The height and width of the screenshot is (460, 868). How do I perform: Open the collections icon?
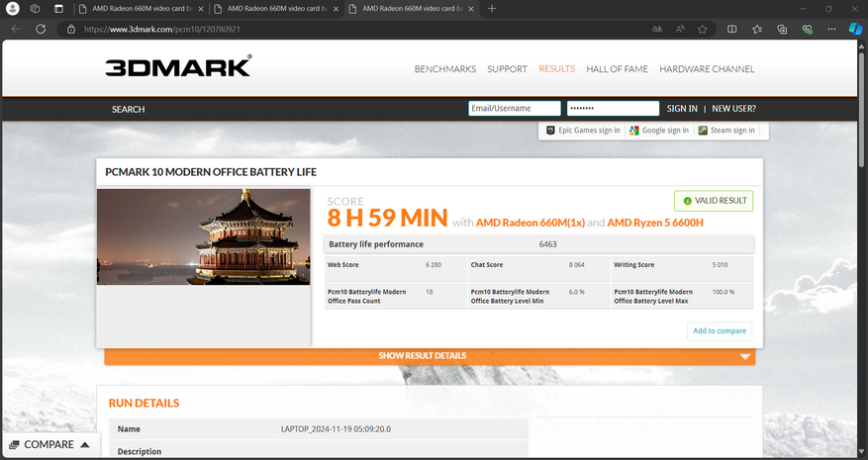782,30
